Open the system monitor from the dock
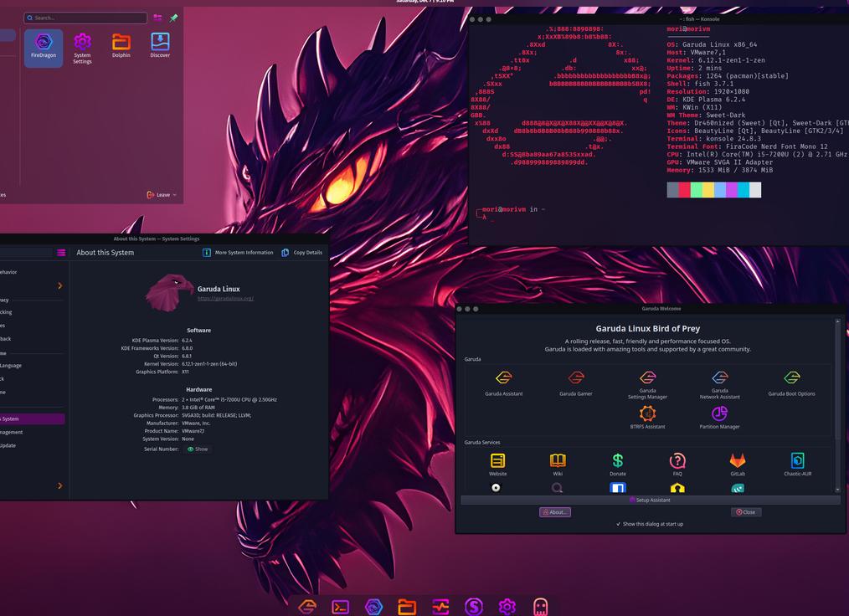Viewport: 849px width, 616px height. 440,607
